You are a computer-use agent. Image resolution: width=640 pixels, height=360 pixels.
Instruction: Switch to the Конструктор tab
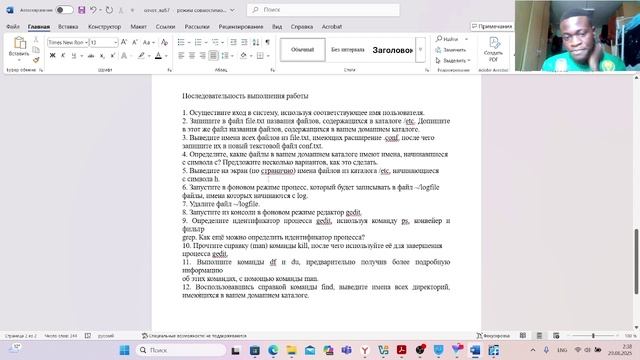pyautogui.click(x=104, y=27)
